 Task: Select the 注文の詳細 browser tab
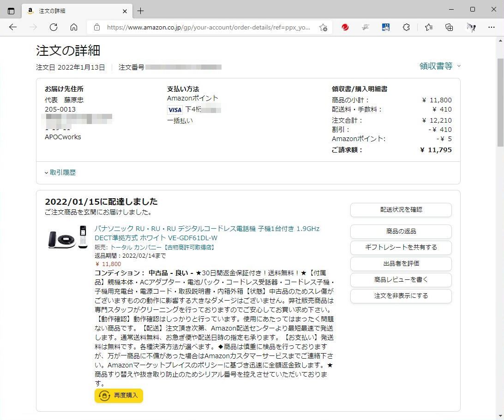click(x=77, y=11)
